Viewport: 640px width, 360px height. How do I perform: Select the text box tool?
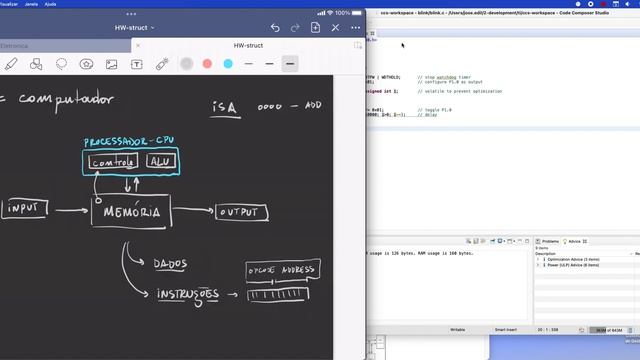click(137, 64)
